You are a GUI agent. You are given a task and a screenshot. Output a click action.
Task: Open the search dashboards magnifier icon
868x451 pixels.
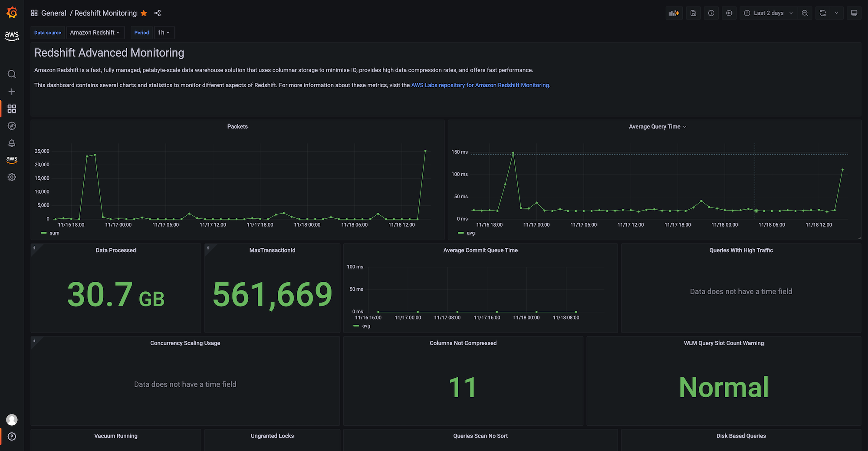[12, 74]
